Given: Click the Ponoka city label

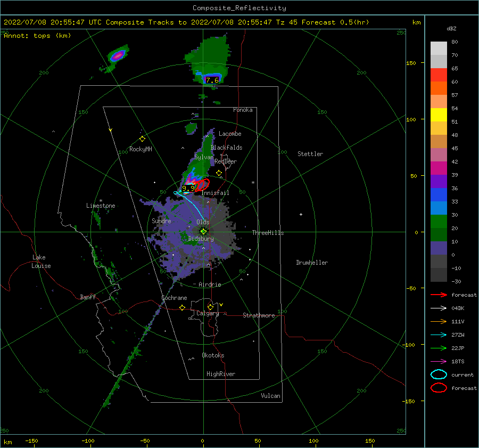Looking at the screenshot, I should tap(243, 110).
